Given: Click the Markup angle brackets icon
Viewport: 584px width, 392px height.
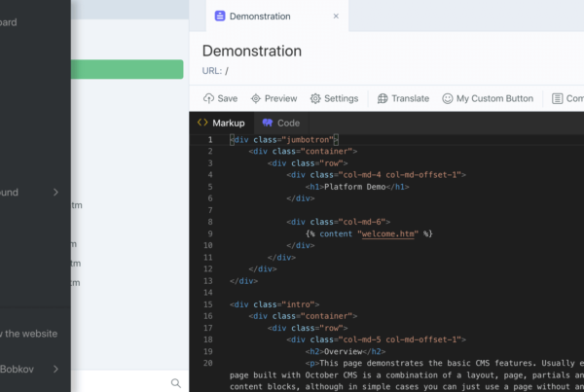Looking at the screenshot, I should pos(202,123).
